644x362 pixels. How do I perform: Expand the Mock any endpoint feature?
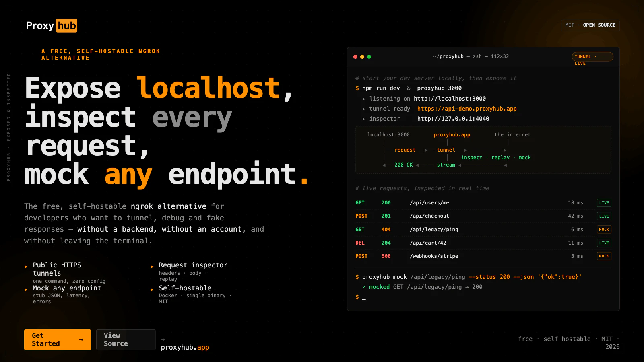click(x=66, y=288)
